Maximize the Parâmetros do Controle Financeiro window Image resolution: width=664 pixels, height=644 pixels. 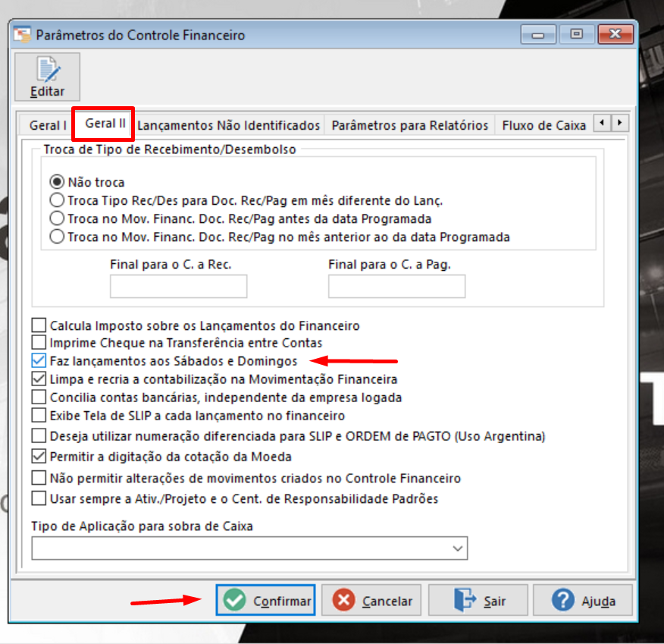[x=576, y=34]
